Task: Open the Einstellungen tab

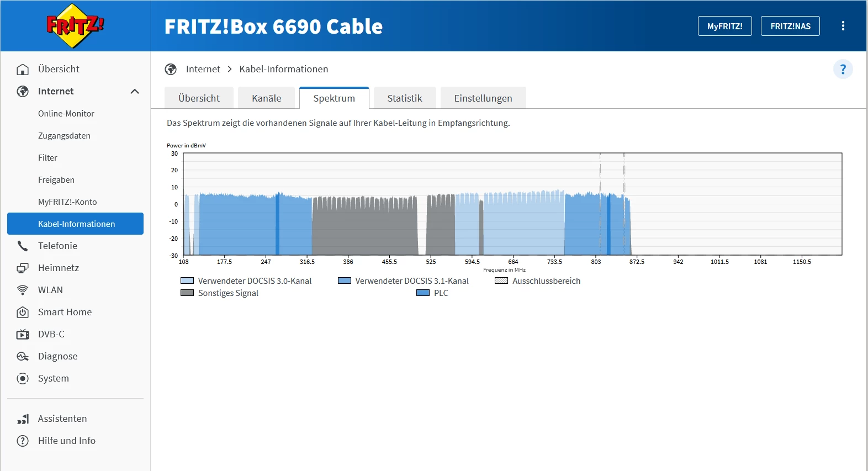Action: click(483, 98)
